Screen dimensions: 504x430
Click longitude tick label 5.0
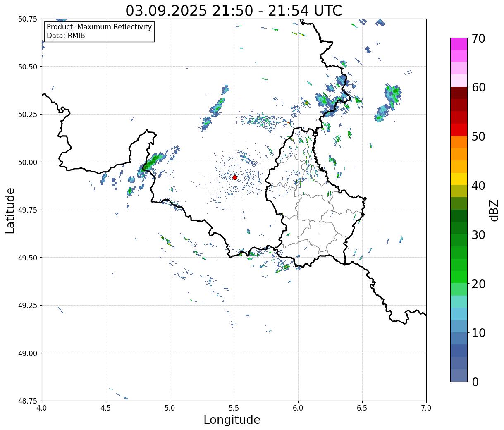tap(170, 408)
